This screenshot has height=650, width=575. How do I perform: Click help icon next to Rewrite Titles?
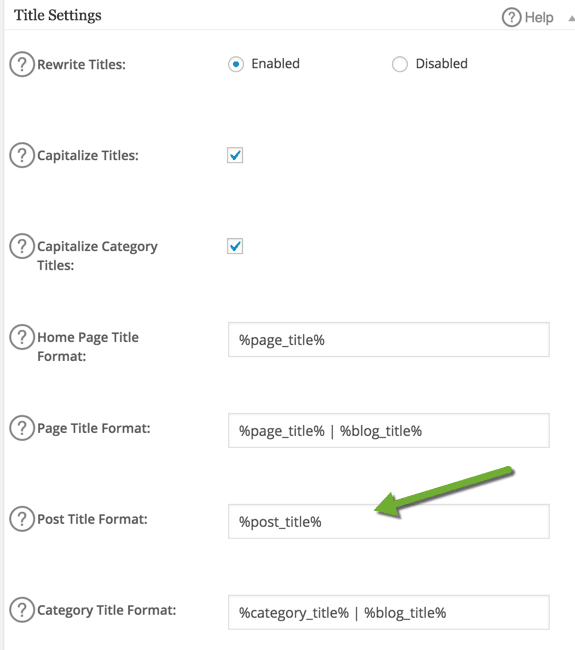coord(22,64)
